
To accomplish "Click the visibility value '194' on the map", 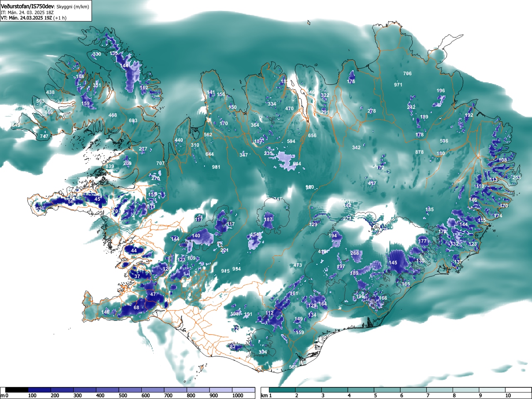I will 333,236.
